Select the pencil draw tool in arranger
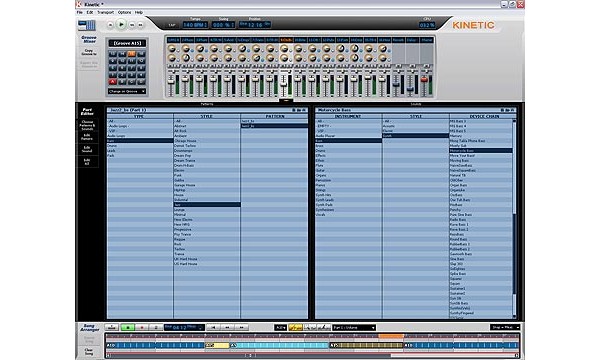 coord(324,327)
